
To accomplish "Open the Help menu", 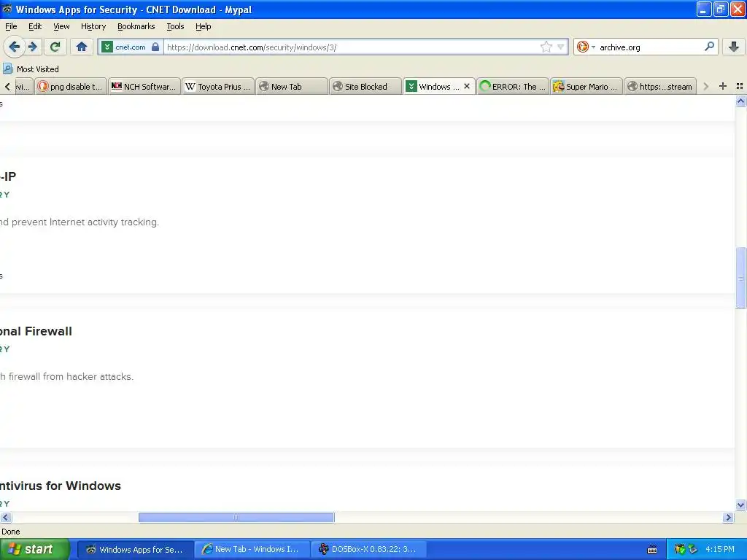I will [203, 26].
